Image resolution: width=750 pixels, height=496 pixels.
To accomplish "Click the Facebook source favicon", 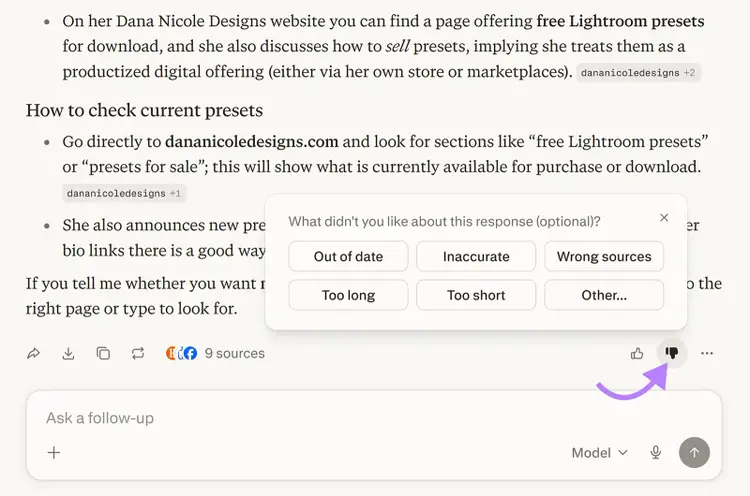I will [189, 353].
